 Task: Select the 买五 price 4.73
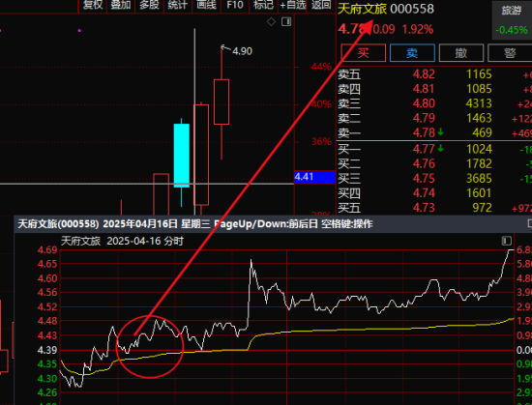click(424, 208)
